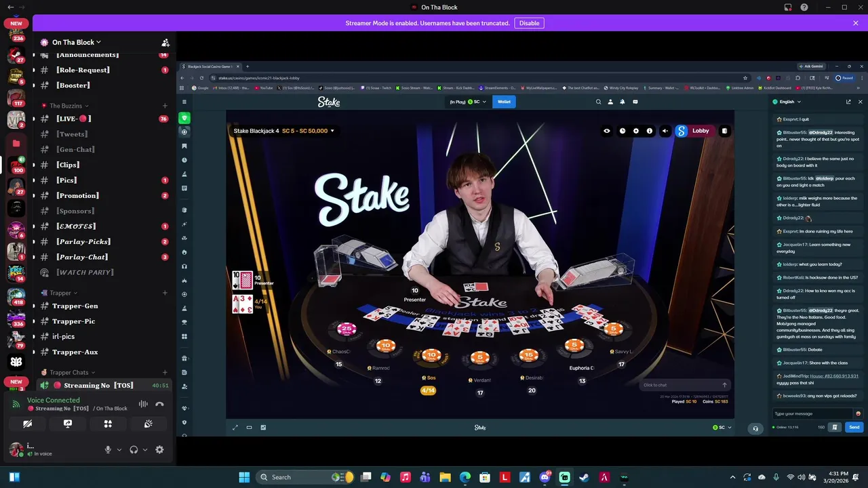Open the Parlay-Picks channel
868x488 pixels.
[x=104, y=241]
